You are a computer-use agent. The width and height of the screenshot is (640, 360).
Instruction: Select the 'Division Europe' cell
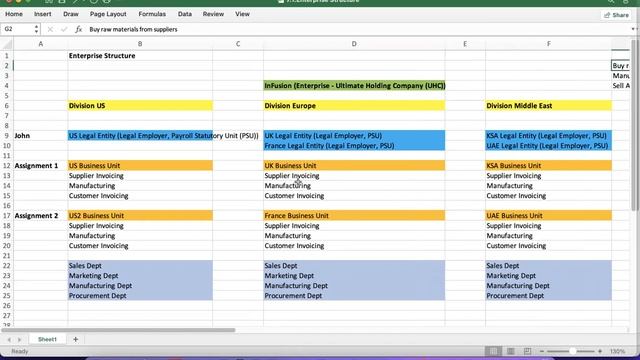click(354, 106)
